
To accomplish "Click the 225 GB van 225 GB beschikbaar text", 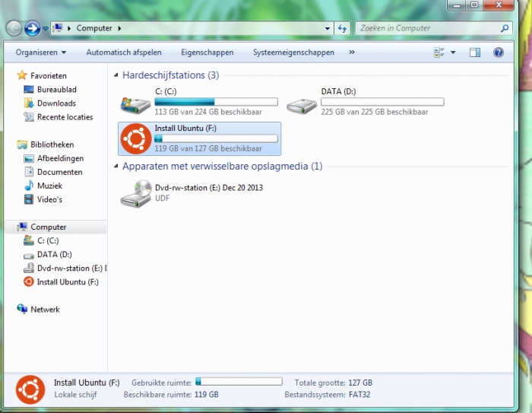I will click(375, 112).
